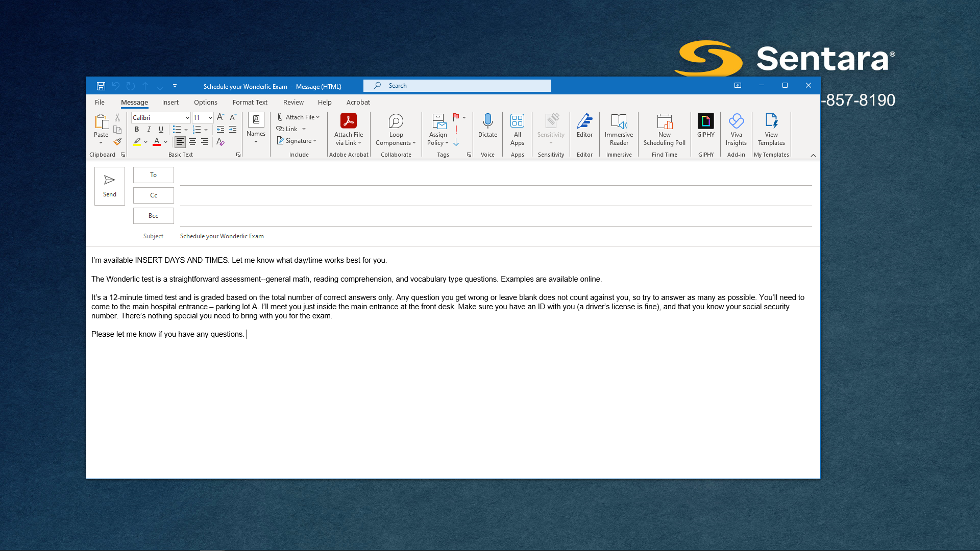
Task: Toggle Center paragraph alignment
Action: point(192,142)
